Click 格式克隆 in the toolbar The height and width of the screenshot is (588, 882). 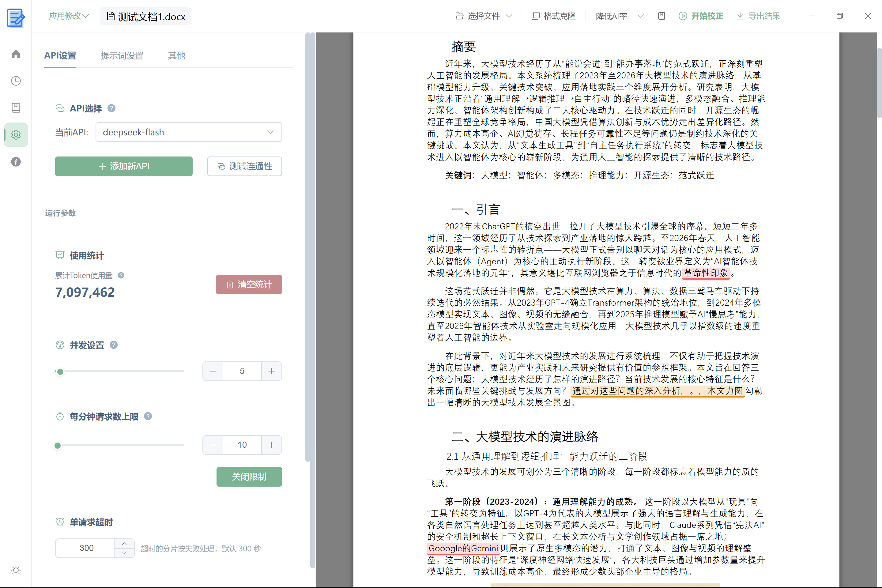click(x=553, y=16)
